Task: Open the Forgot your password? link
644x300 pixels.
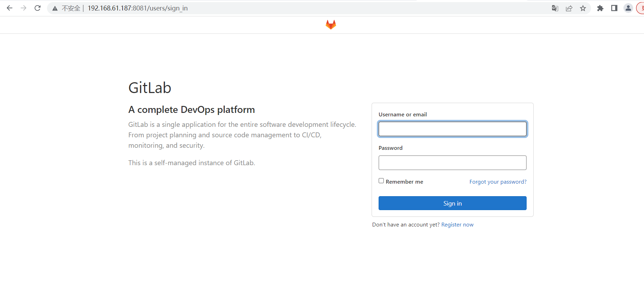Action: click(498, 182)
